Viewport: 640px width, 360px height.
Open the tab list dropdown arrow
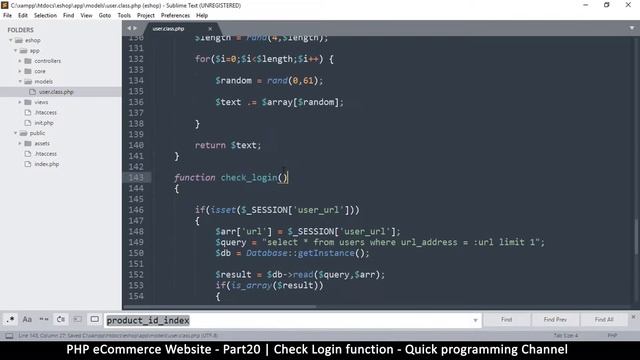(632, 28)
